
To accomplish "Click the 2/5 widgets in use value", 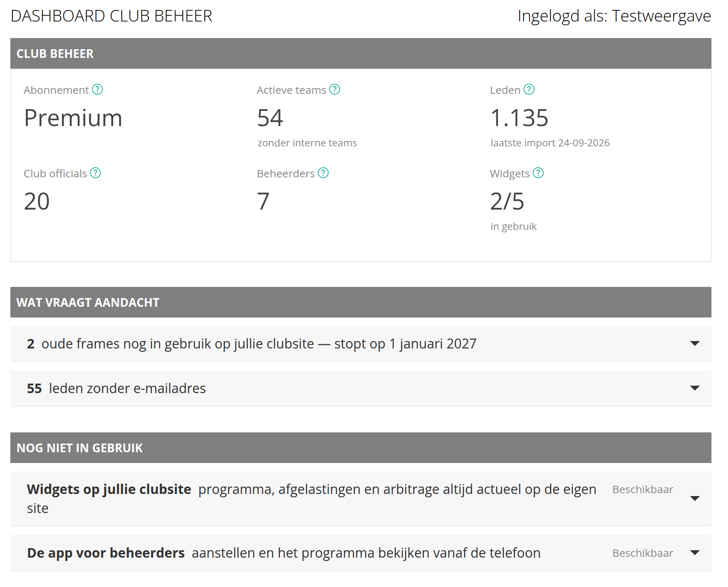I will point(507,202).
